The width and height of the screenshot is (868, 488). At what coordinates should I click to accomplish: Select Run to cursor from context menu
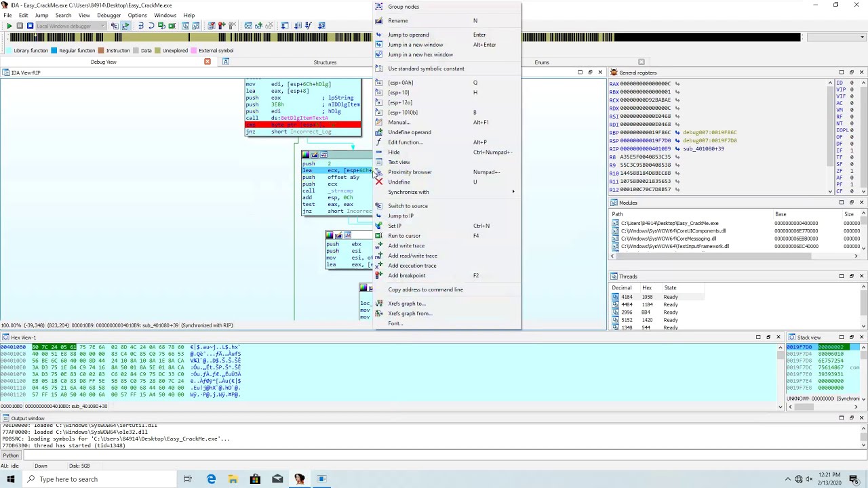click(x=448, y=236)
